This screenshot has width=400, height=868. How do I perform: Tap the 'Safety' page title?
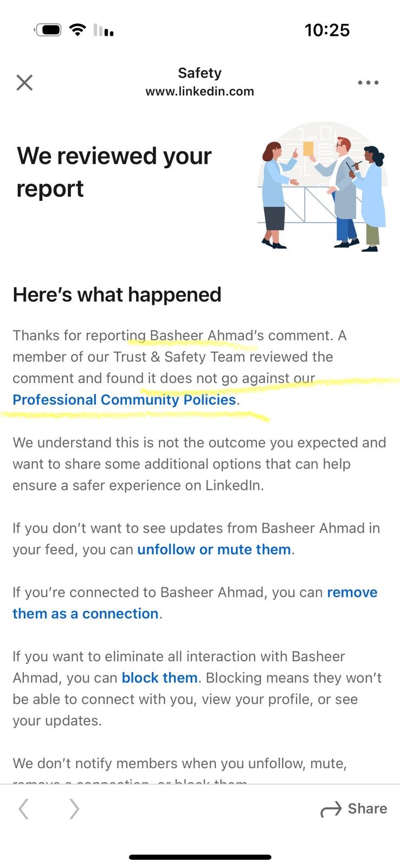click(199, 73)
